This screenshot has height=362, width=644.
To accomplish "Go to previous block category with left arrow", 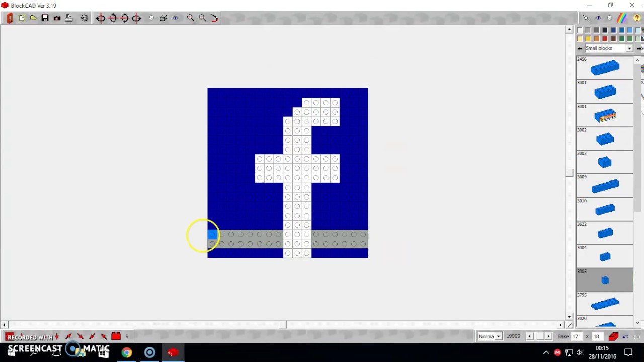I will 580,48.
